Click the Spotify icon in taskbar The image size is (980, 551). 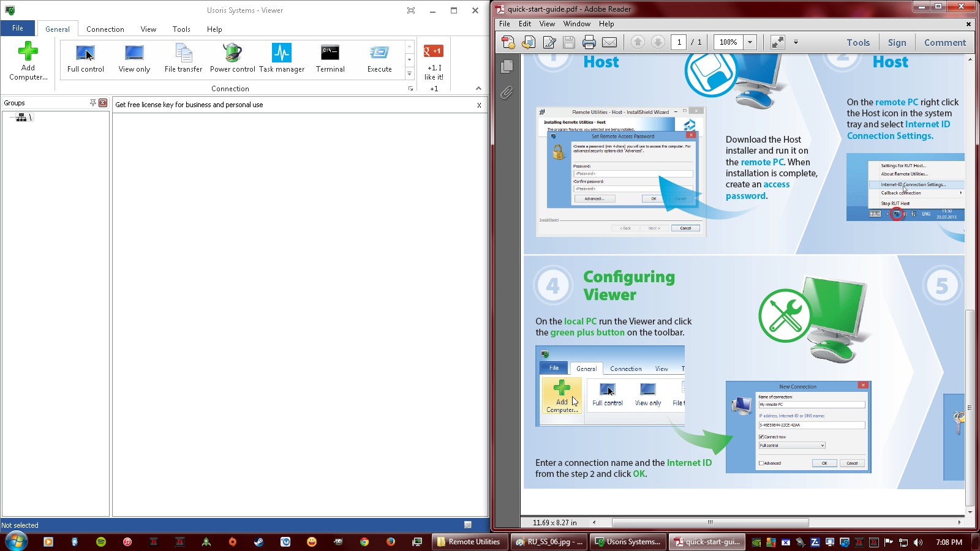(101, 542)
